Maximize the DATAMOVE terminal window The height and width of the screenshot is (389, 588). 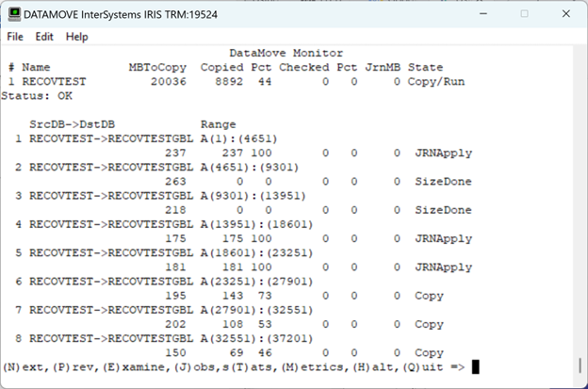(524, 14)
